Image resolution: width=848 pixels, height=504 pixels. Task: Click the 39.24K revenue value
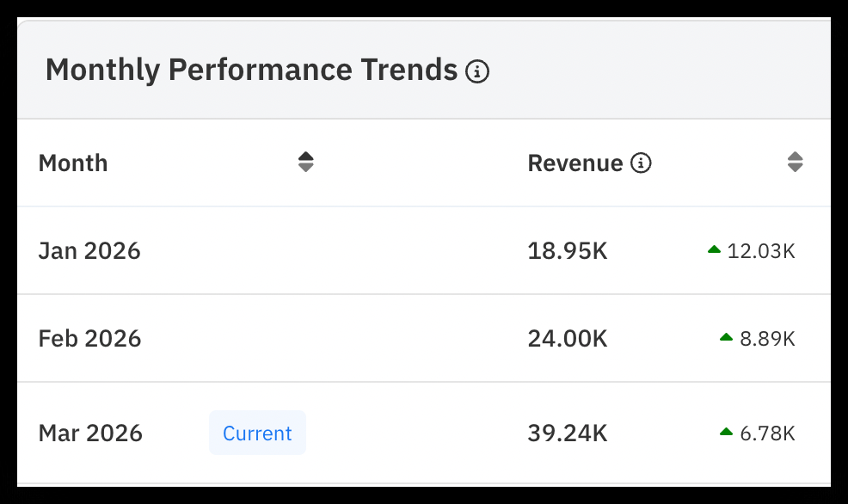(568, 432)
